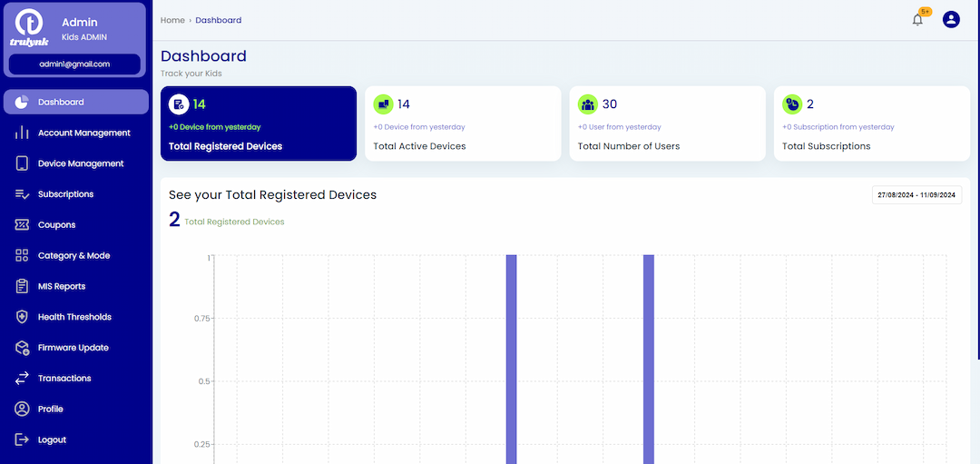
Task: Select the Total Registered Devices card
Action: click(x=258, y=123)
